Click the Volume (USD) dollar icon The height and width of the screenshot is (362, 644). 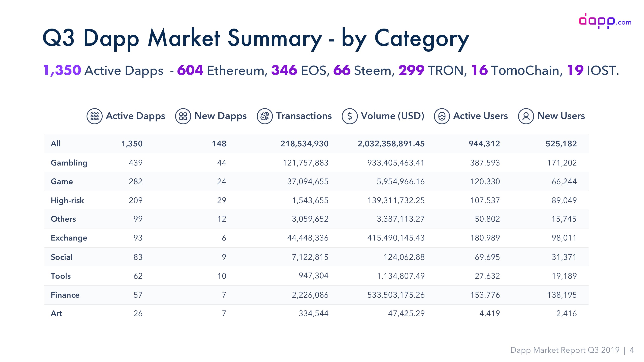click(x=350, y=116)
